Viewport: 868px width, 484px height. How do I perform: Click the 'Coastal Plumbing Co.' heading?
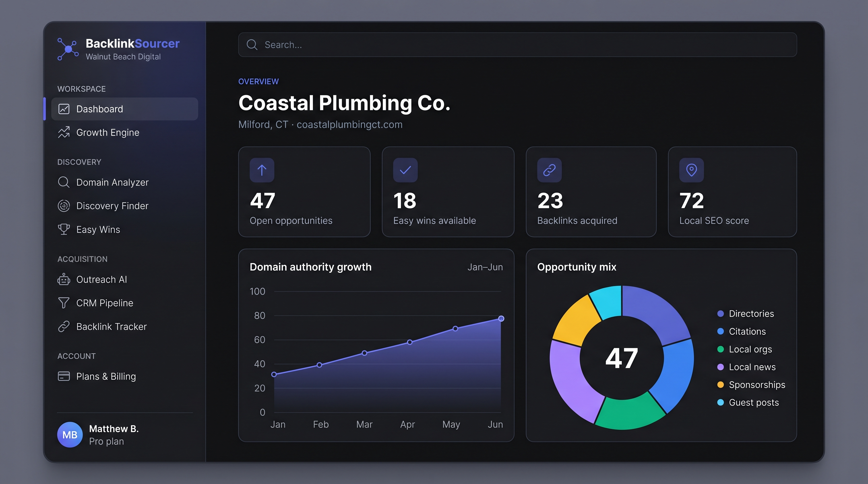pos(344,103)
